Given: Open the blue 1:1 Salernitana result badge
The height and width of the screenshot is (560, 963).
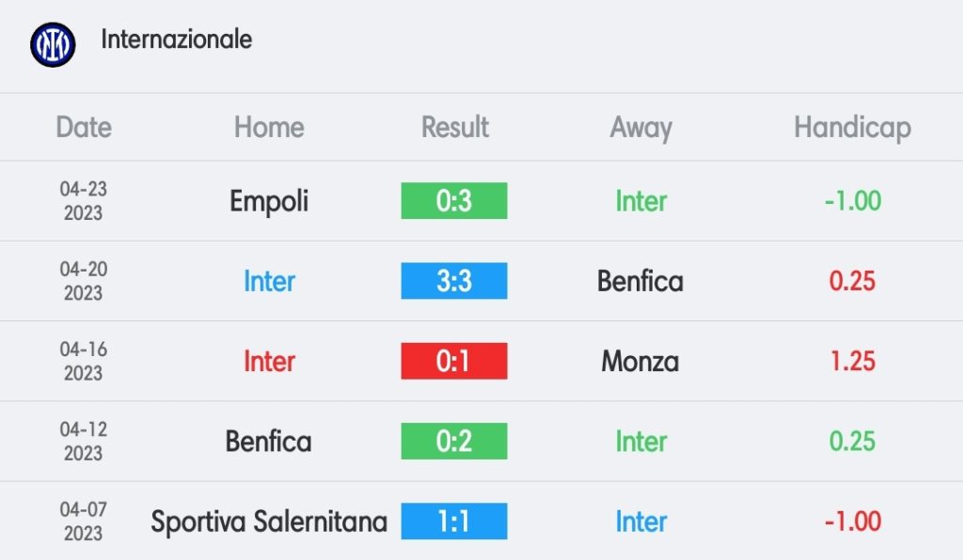Looking at the screenshot, I should (x=454, y=521).
